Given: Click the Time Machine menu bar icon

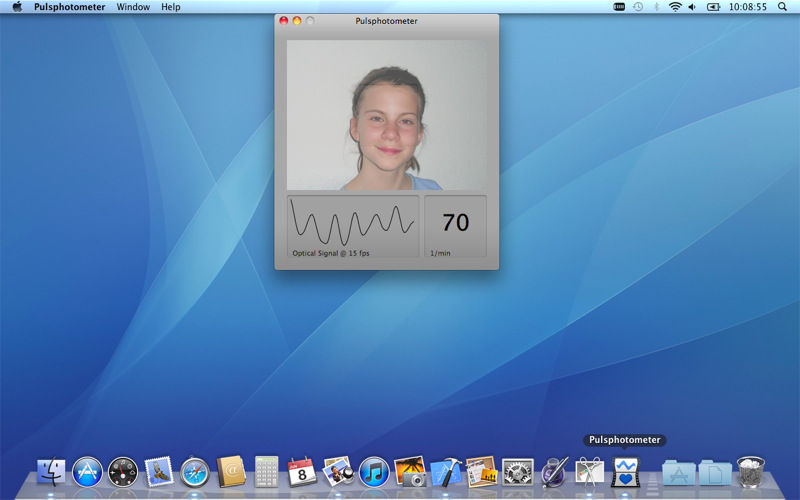Looking at the screenshot, I should point(638,7).
